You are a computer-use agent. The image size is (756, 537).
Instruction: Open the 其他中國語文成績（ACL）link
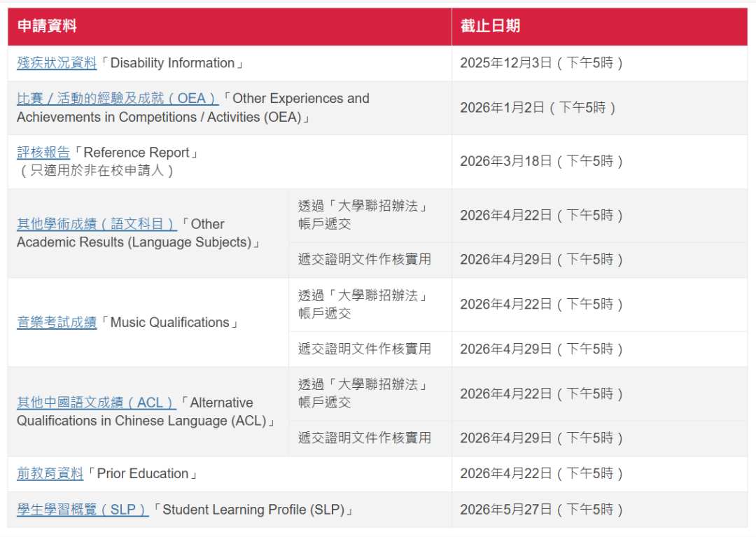(97, 402)
